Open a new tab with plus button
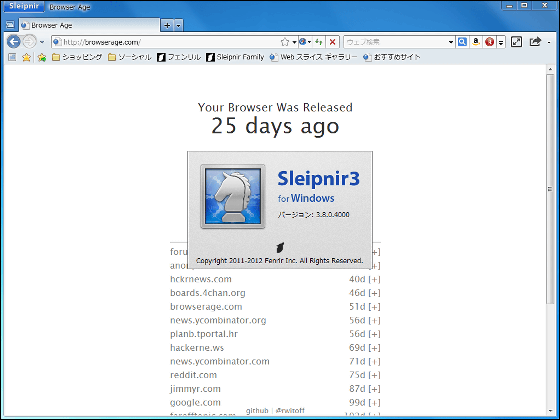 pos(167,25)
